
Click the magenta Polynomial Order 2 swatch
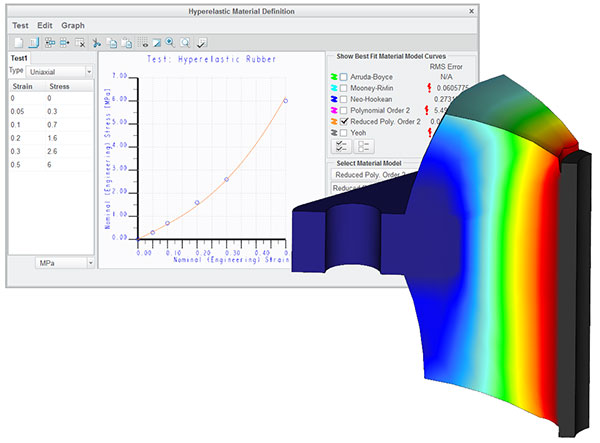[x=334, y=110]
